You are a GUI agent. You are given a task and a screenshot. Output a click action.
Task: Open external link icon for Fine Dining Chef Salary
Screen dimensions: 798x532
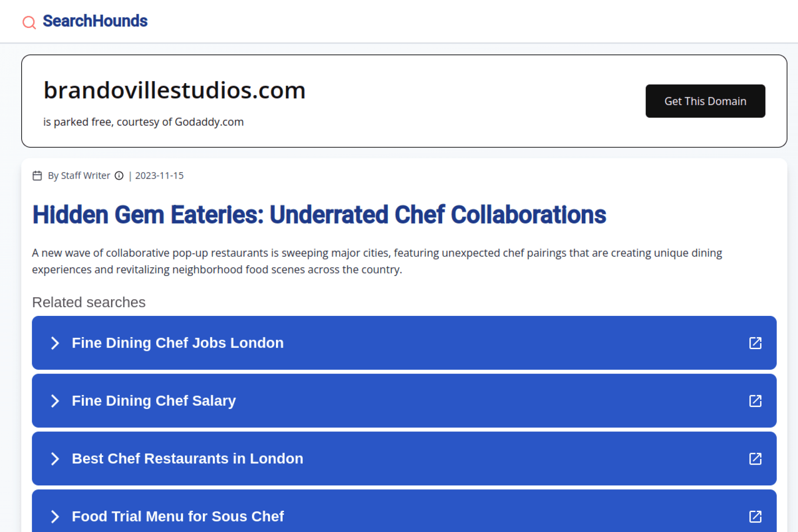(x=755, y=401)
